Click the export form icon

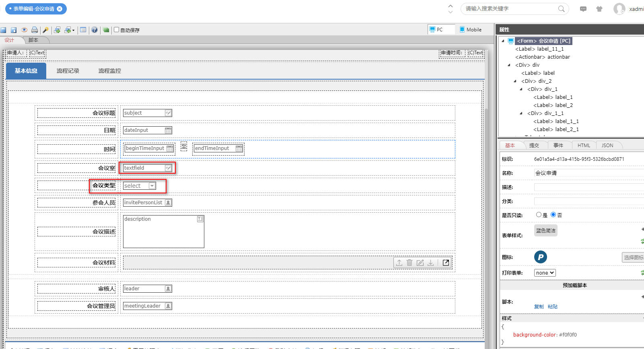point(57,30)
